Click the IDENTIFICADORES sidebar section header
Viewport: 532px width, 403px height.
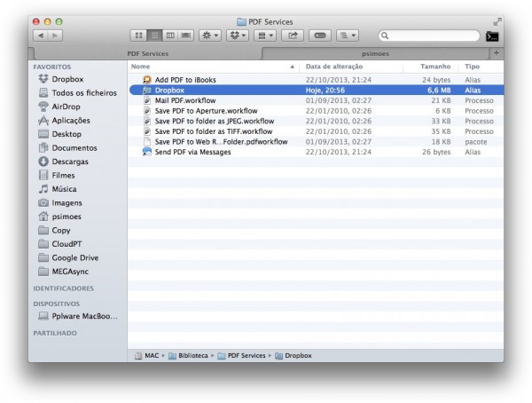(64, 288)
